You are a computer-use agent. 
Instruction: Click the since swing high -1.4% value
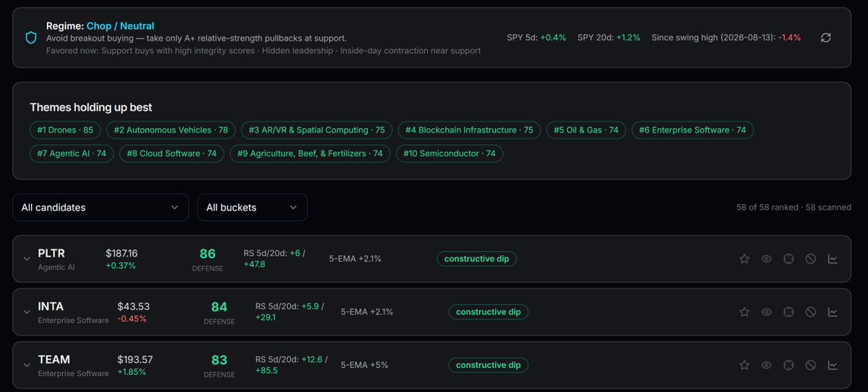789,38
